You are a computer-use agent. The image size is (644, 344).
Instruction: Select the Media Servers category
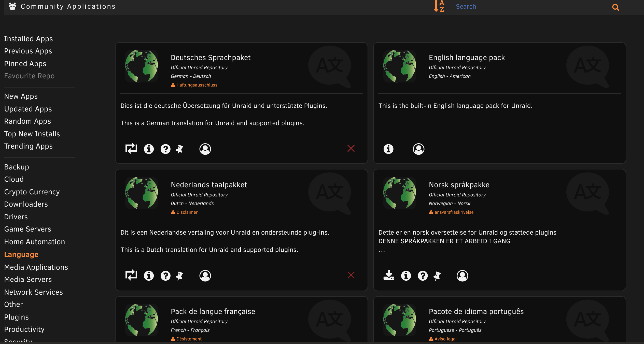[x=28, y=279]
